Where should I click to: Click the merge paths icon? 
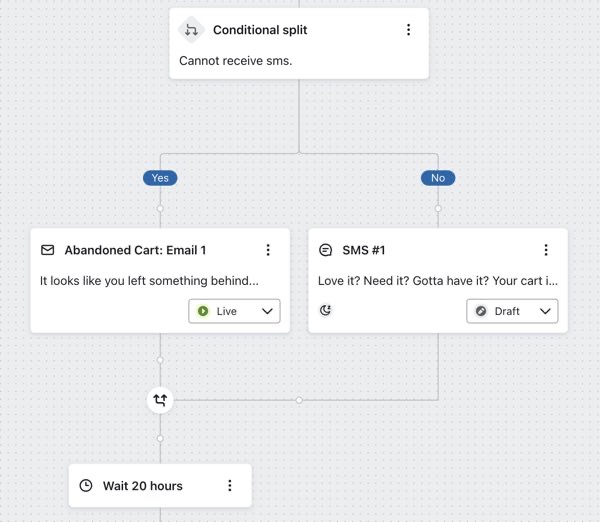tap(160, 400)
